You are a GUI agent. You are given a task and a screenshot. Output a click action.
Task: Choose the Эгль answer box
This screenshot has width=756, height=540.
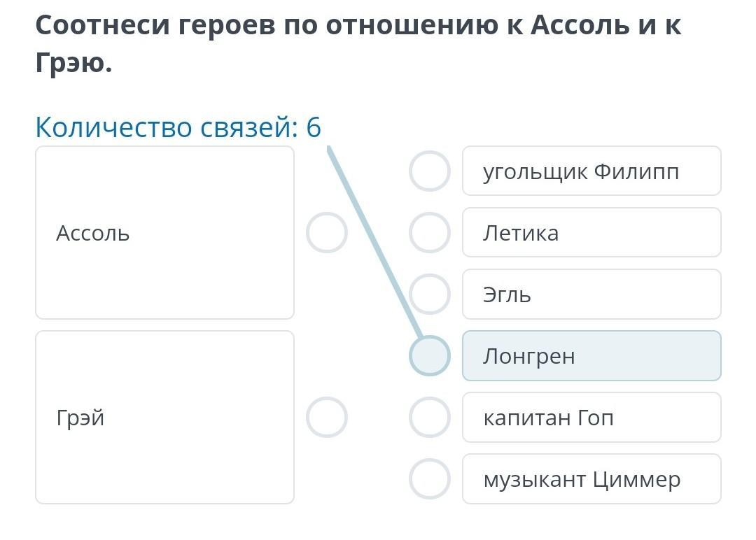click(591, 294)
